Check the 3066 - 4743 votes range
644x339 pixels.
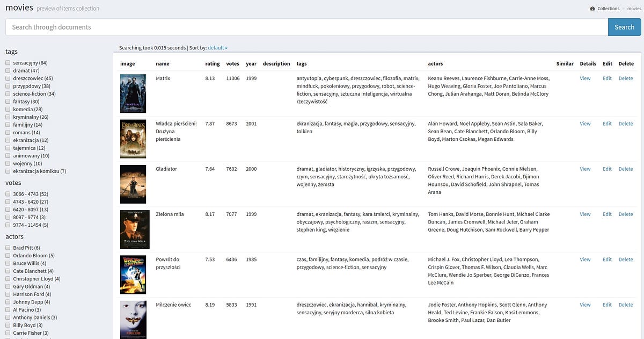[8, 194]
